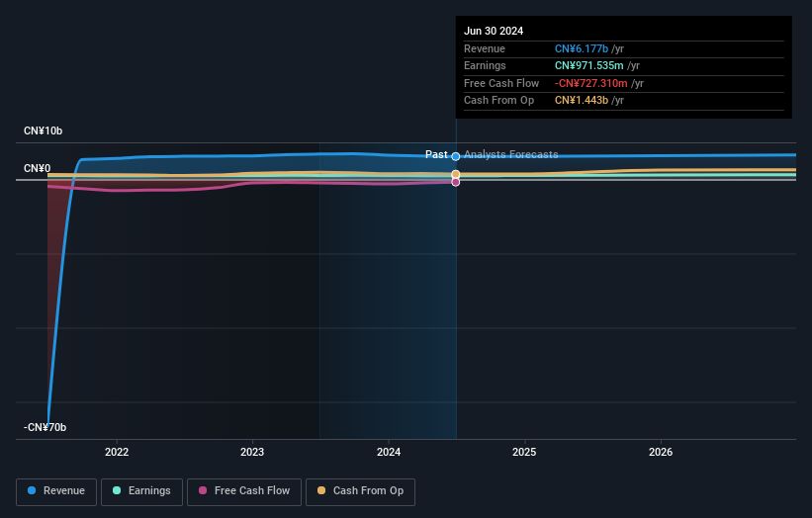This screenshot has width=812, height=518.
Task: Click the CN¥971.535m earnings value
Action: click(x=589, y=65)
